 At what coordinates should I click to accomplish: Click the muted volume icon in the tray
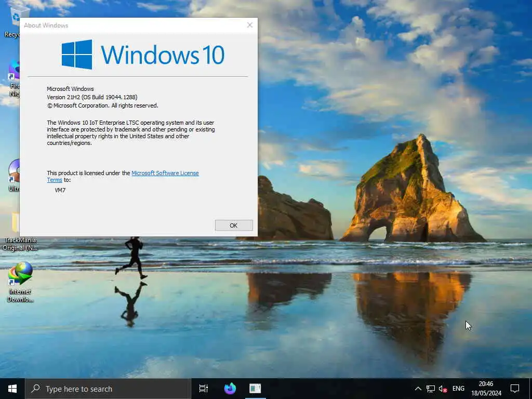pyautogui.click(x=443, y=389)
